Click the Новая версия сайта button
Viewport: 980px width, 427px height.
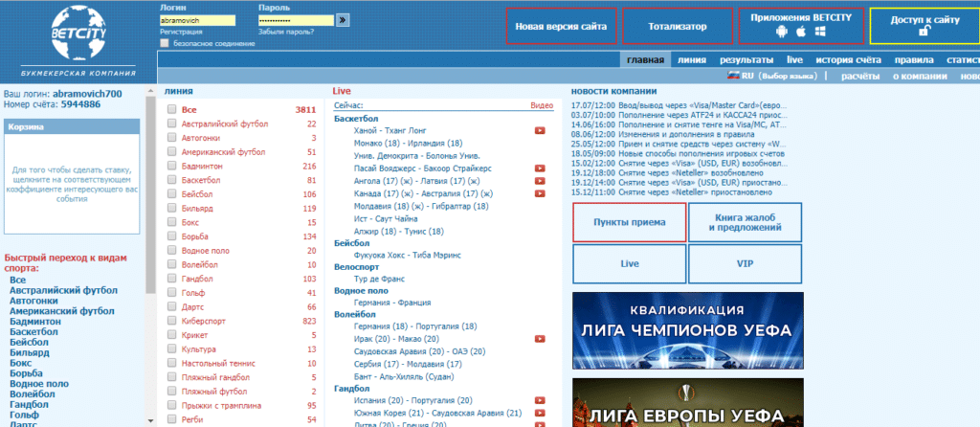[561, 26]
